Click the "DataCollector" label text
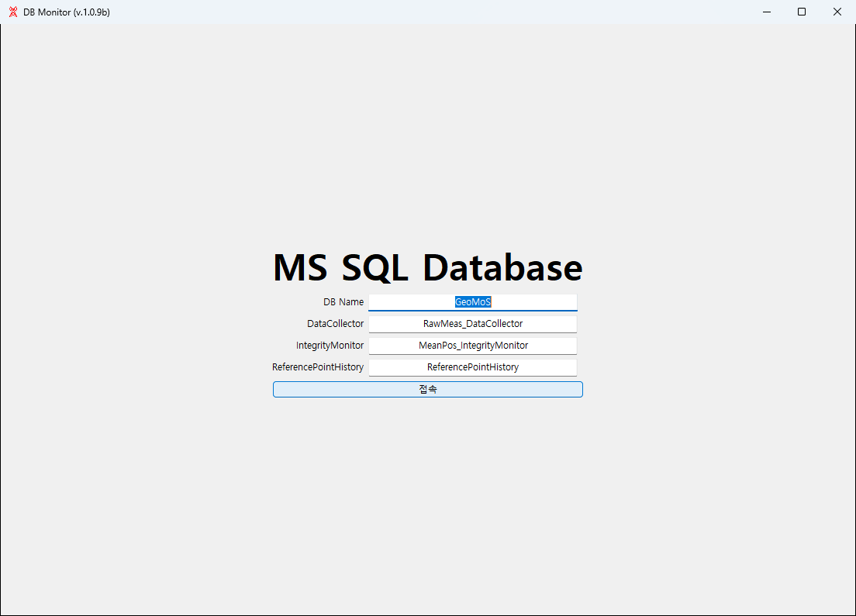This screenshot has height=616, width=856. pos(335,324)
